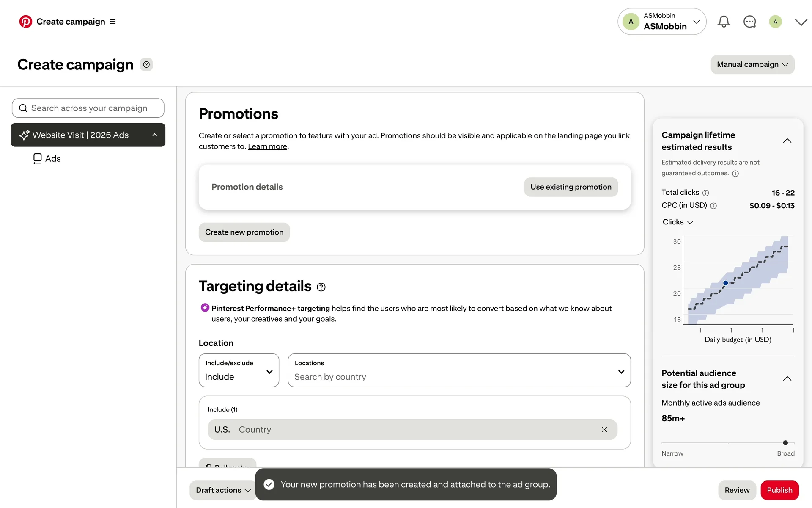Collapse the Potential audience size section

787,379
